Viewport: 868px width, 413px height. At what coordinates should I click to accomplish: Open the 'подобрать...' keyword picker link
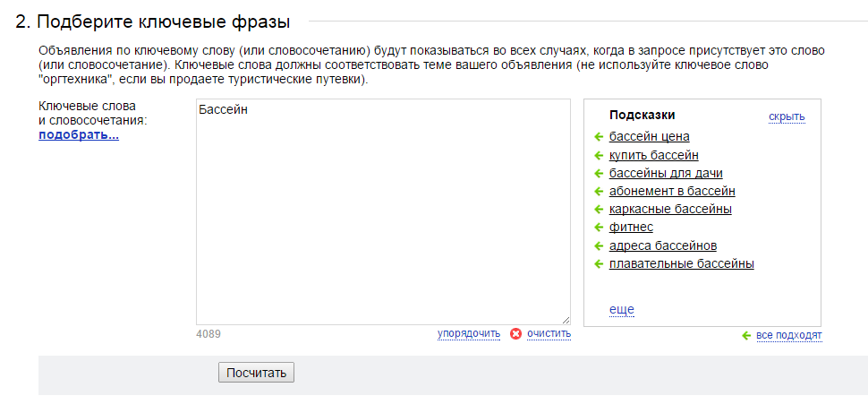click(x=79, y=135)
